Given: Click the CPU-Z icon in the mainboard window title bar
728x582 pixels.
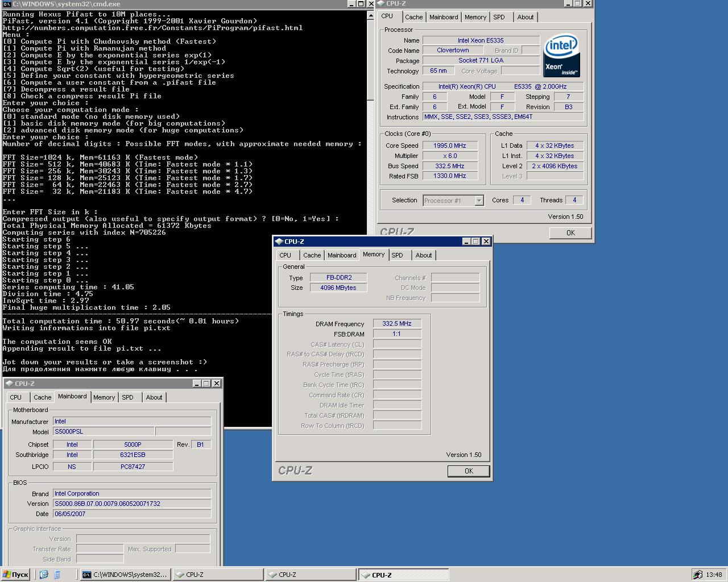Looking at the screenshot, I should 10,384.
